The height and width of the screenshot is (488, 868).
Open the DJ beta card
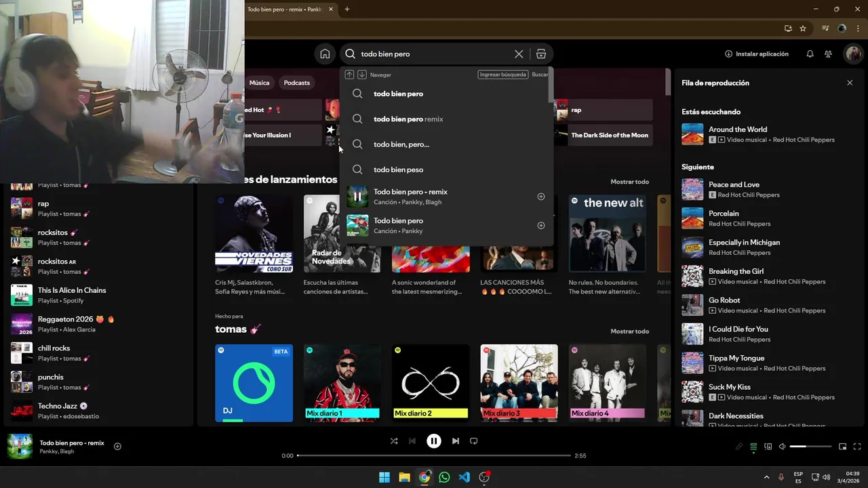tap(254, 383)
